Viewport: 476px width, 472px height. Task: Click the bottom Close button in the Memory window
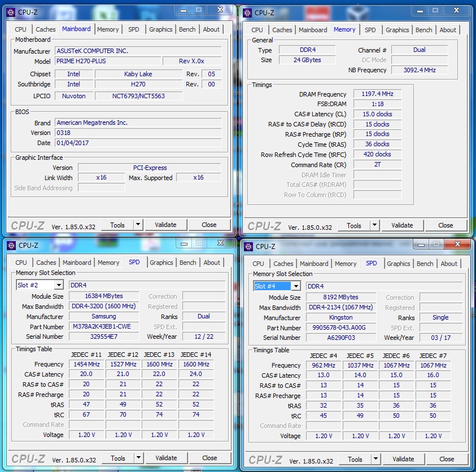[x=446, y=225]
